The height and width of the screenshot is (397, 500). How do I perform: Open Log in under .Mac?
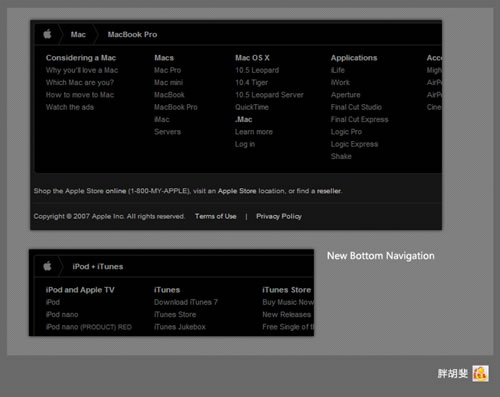click(x=245, y=144)
